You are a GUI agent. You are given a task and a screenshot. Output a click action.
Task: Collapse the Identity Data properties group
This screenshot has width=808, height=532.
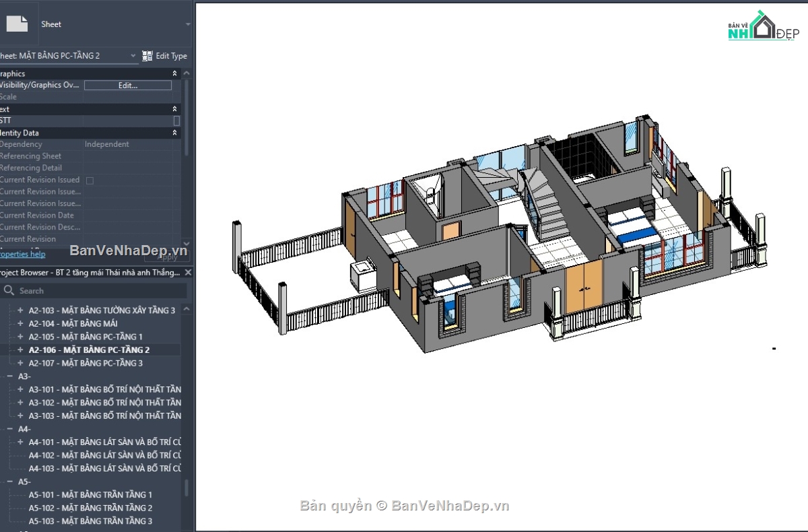click(x=174, y=133)
